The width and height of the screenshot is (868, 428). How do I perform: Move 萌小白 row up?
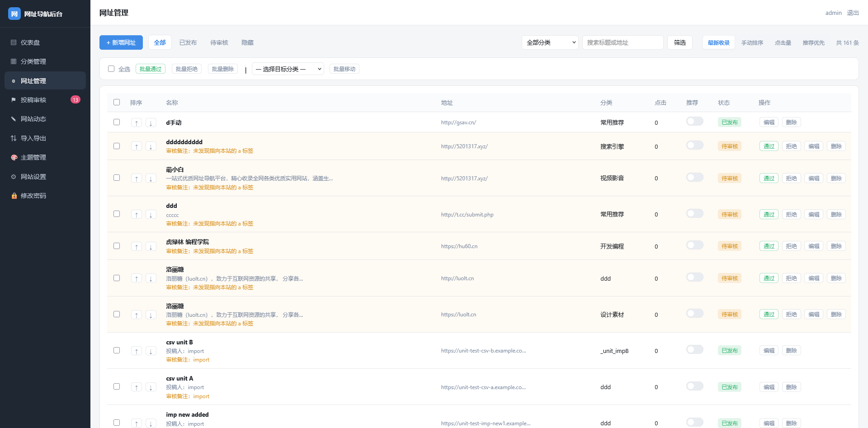click(x=137, y=178)
